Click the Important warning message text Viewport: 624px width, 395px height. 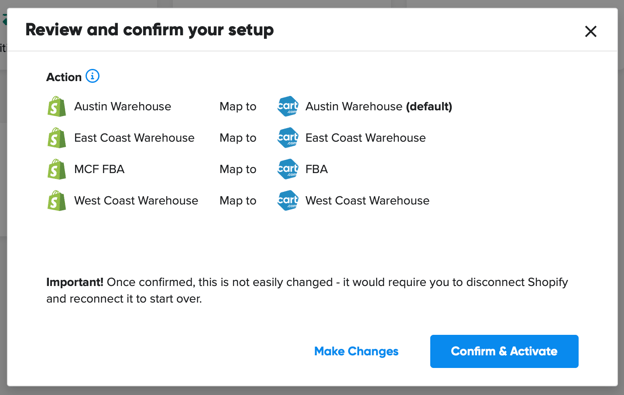tap(307, 290)
